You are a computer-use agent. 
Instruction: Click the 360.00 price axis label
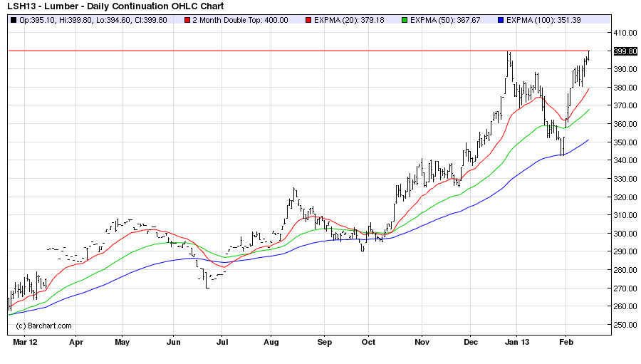pyautogui.click(x=625, y=124)
